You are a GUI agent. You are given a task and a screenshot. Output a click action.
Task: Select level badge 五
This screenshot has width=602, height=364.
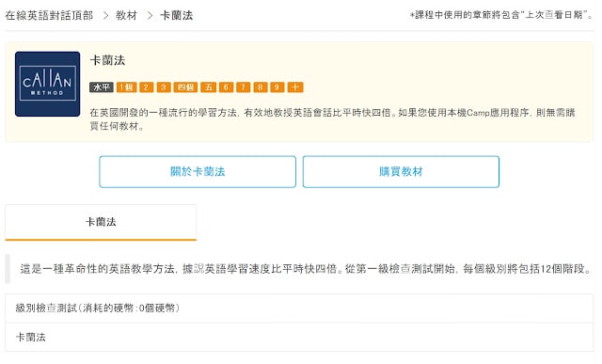(x=209, y=87)
